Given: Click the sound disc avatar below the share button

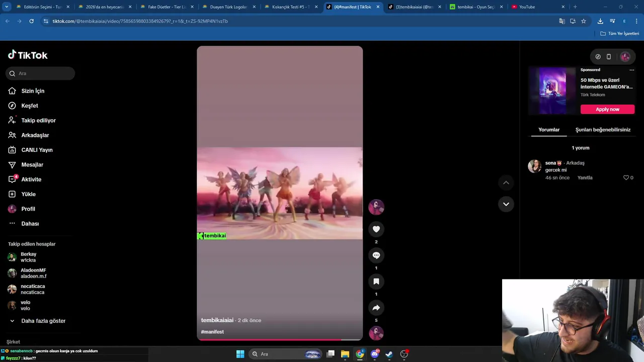Looking at the screenshot, I should click(x=376, y=333).
